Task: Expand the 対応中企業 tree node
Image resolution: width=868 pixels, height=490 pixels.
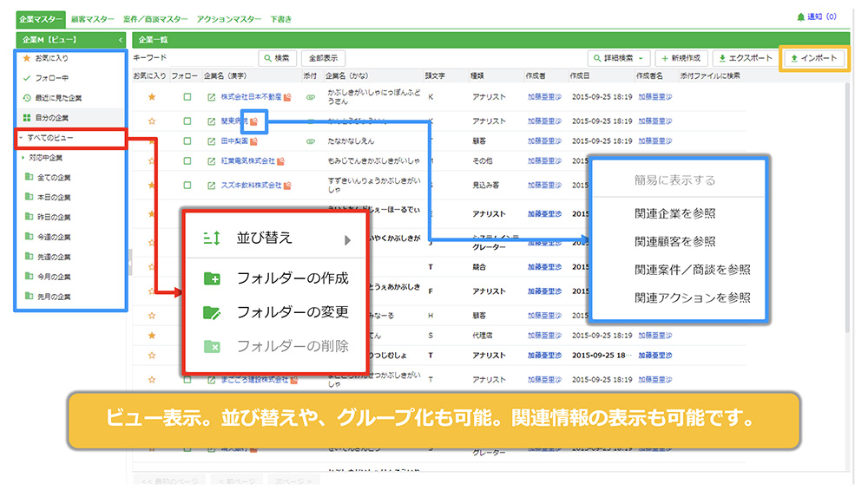Action: (23, 158)
